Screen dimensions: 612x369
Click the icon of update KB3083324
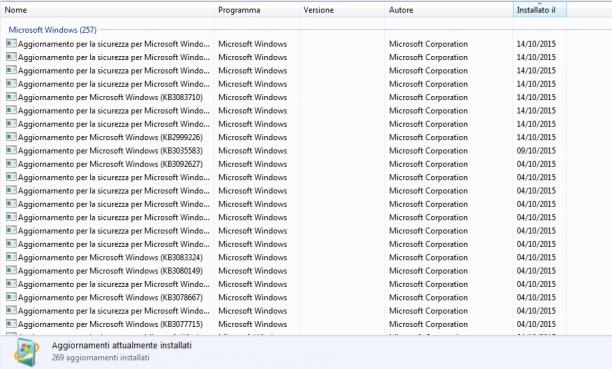(11, 257)
